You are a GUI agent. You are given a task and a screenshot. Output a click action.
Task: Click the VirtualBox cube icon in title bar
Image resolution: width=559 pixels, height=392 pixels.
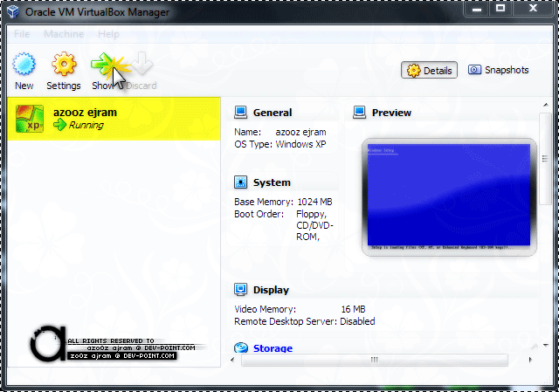point(13,11)
